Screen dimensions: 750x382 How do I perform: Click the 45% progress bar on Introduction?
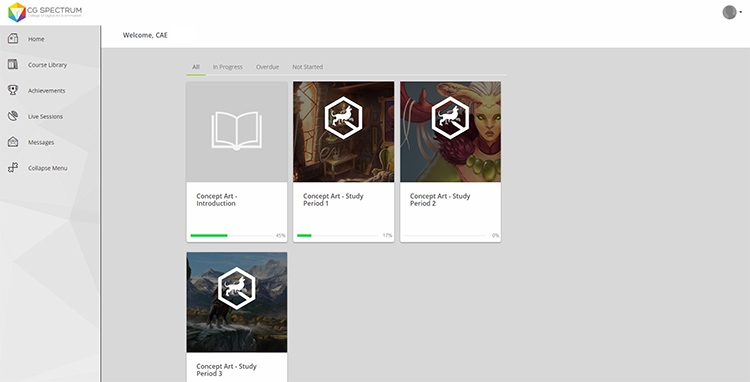[231, 235]
